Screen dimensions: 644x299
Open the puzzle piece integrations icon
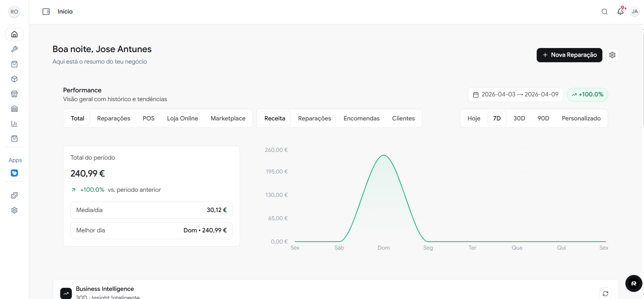(x=14, y=195)
